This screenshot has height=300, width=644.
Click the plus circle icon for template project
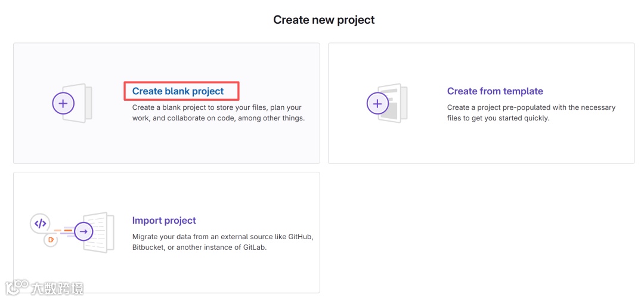377,103
